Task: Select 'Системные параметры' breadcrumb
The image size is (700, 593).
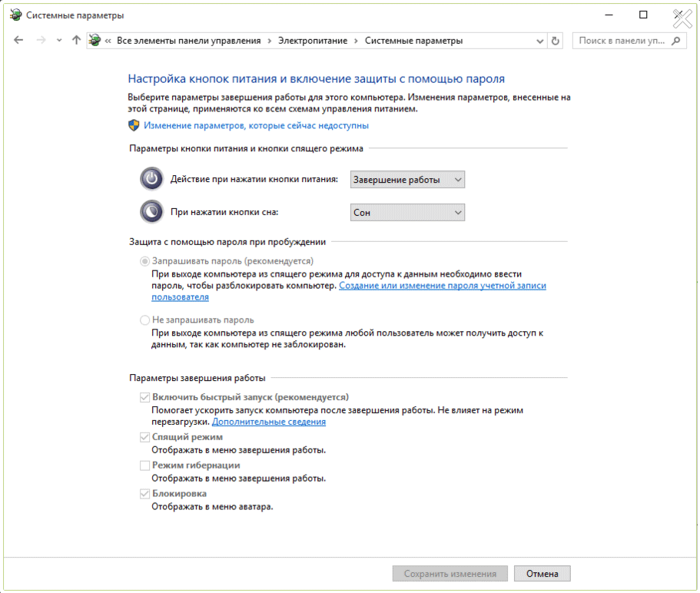Action: (413, 41)
